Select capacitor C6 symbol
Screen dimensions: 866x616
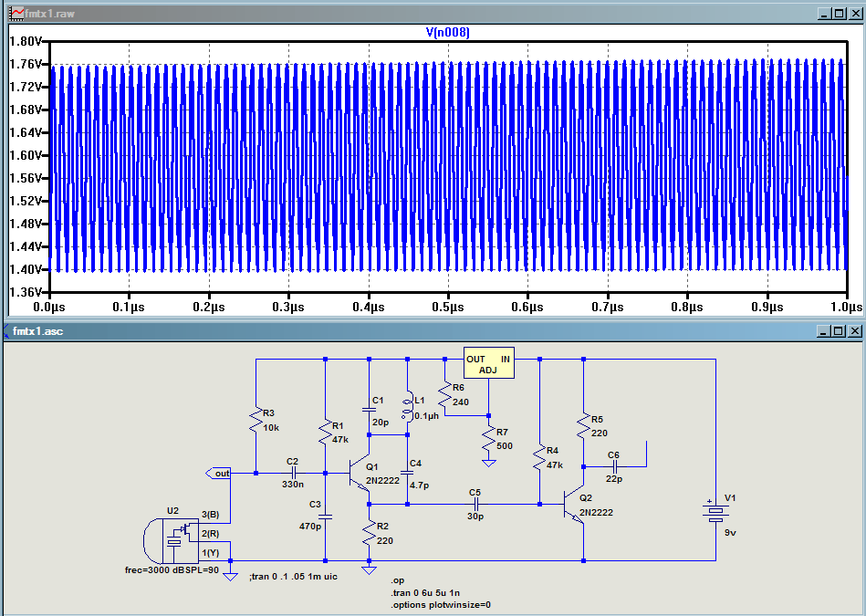pyautogui.click(x=614, y=467)
